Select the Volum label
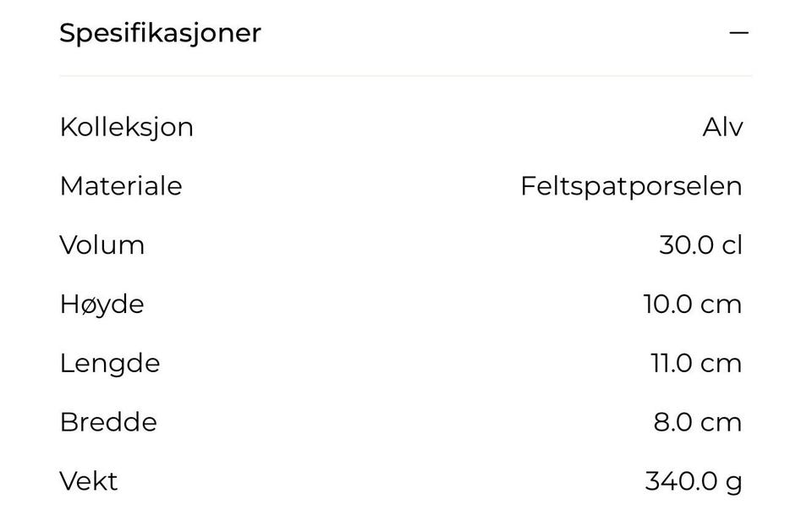Screen dimensions: 812x527 pyautogui.click(x=102, y=244)
